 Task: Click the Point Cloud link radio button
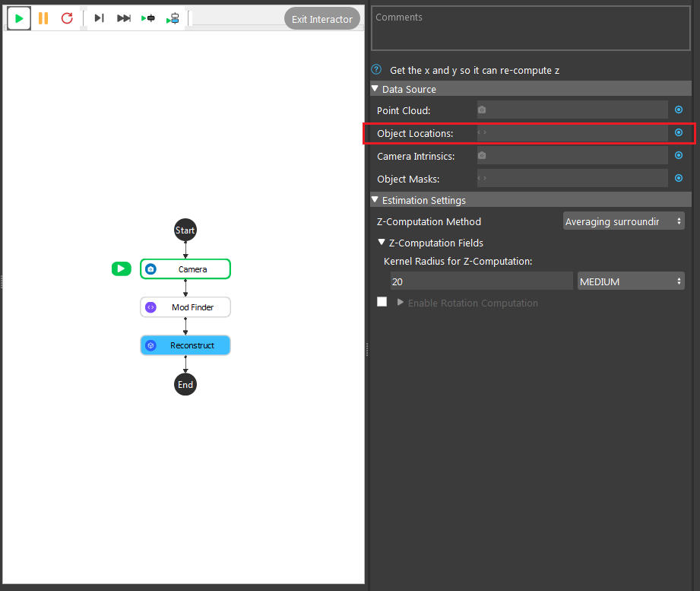679,110
